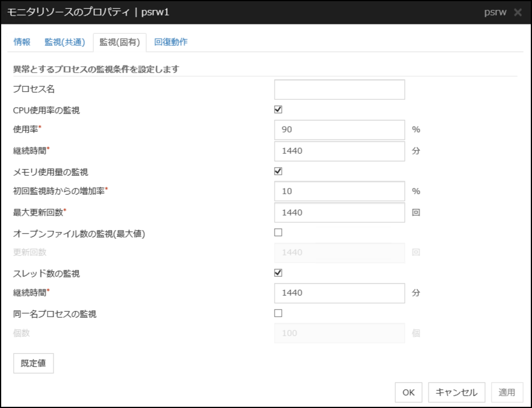Image resolution: width=532 pixels, height=408 pixels.
Task: Select the 初回監視時からの増加率 field
Action: 339,190
